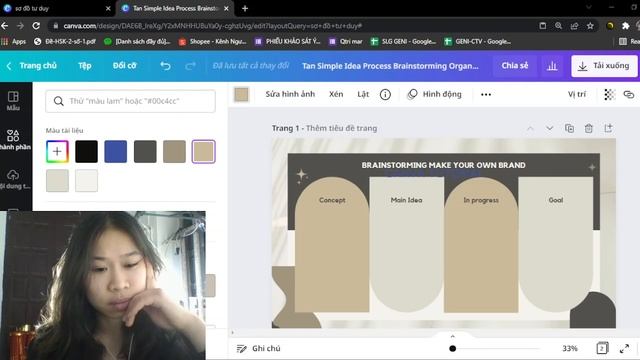The height and width of the screenshot is (360, 640).
Task: Open the Qtri mar bookmark
Action: pos(346,41)
